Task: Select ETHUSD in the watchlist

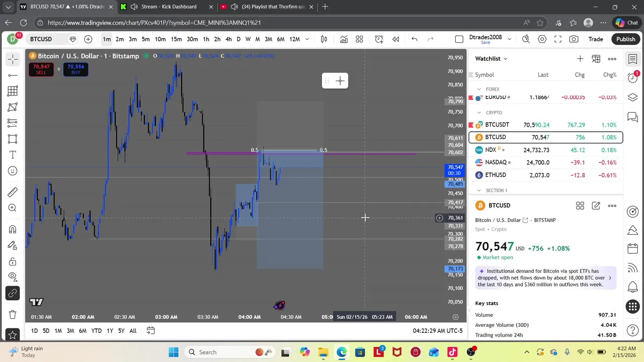Action: pyautogui.click(x=546, y=175)
